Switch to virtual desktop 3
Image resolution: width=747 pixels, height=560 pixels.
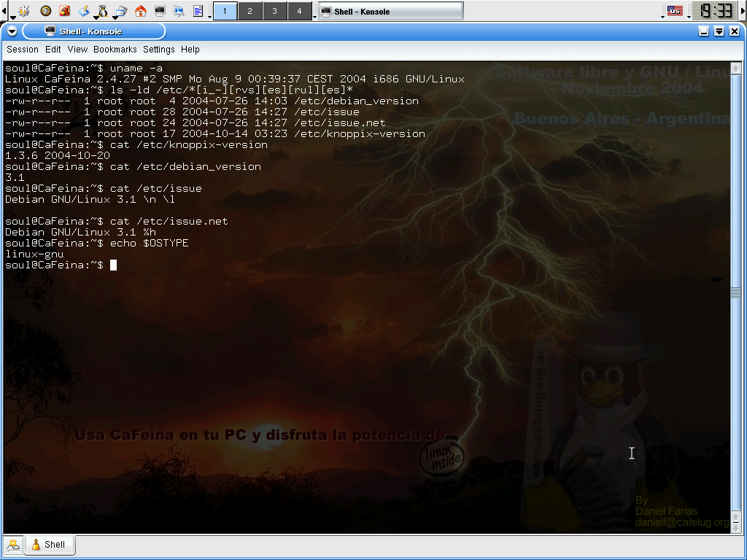point(274,11)
